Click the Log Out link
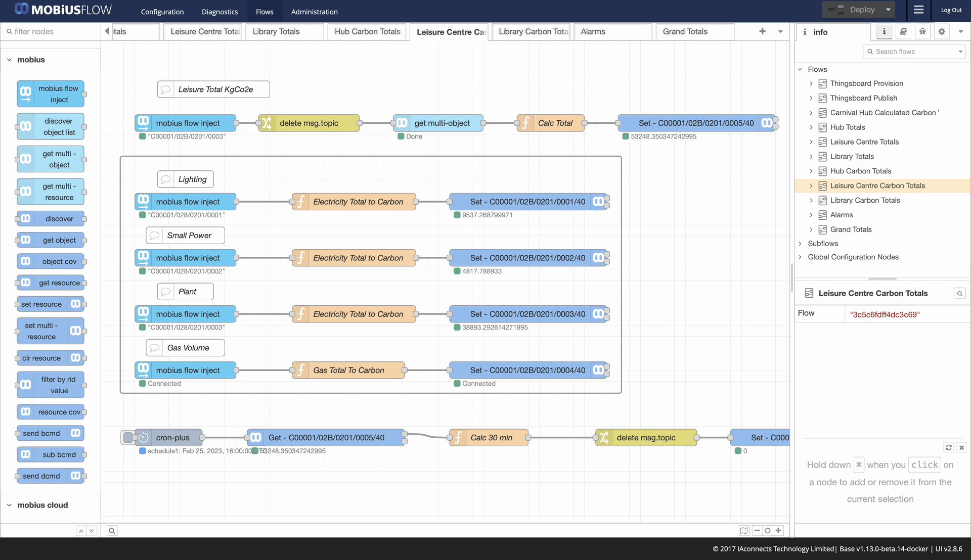Image resolution: width=971 pixels, height=560 pixels. tap(951, 10)
